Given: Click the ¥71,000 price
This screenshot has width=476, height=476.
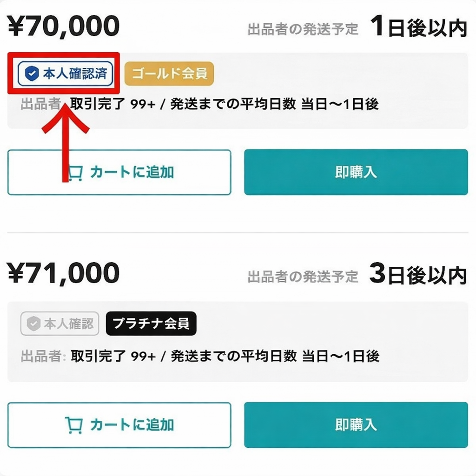Looking at the screenshot, I should pyautogui.click(x=63, y=273).
